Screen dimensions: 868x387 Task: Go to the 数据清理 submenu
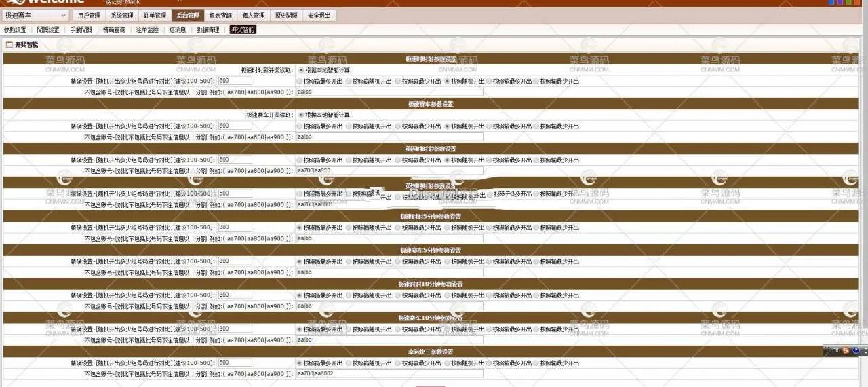(x=208, y=30)
